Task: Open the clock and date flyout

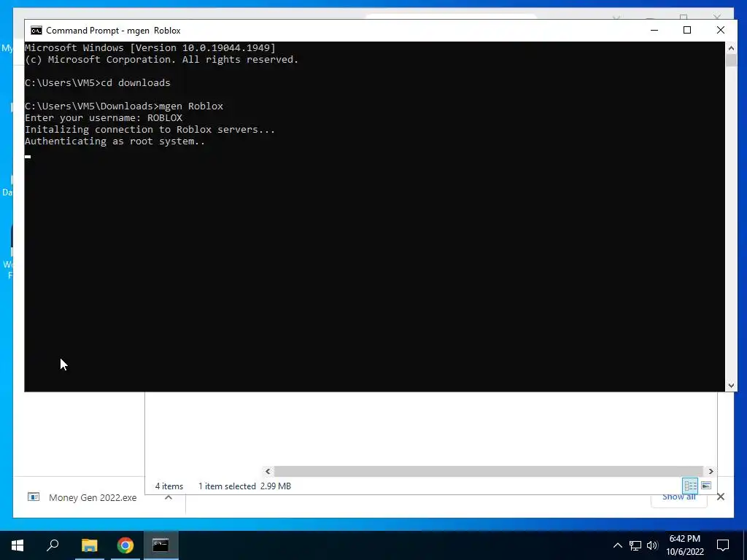Action: (x=684, y=545)
